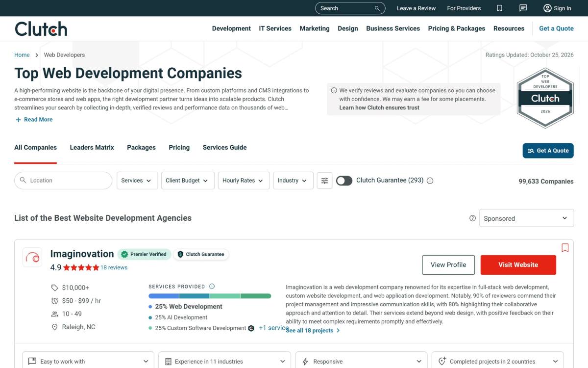The image size is (588, 368).
Task: Click the 25% AI Development service text
Action: (x=181, y=317)
